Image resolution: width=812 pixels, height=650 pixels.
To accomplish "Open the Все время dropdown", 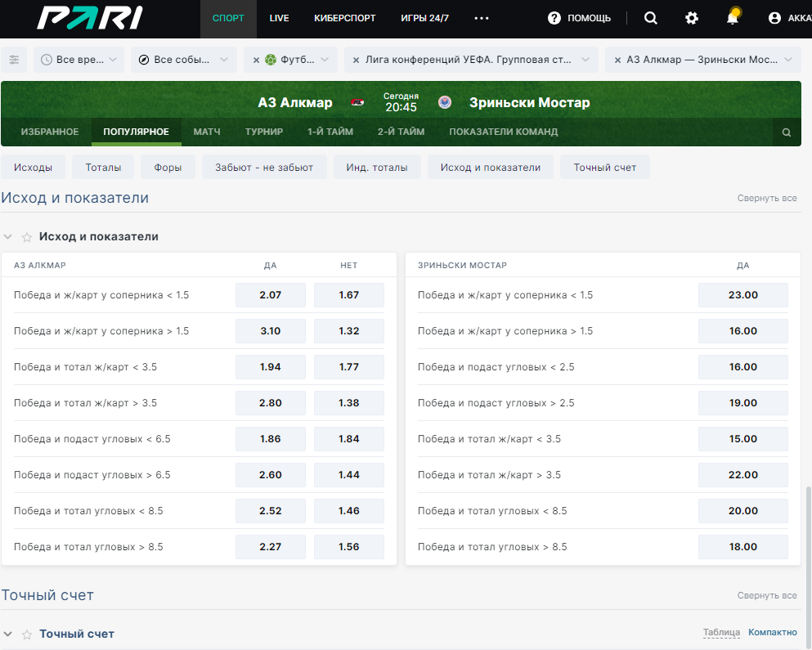I will point(79,60).
